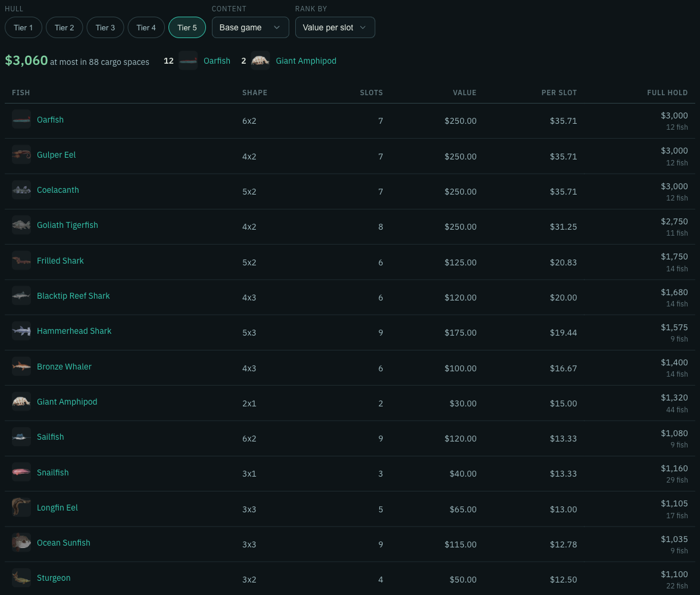Open the Goliath Tigerfish link
This screenshot has height=595, width=700.
[67, 225]
